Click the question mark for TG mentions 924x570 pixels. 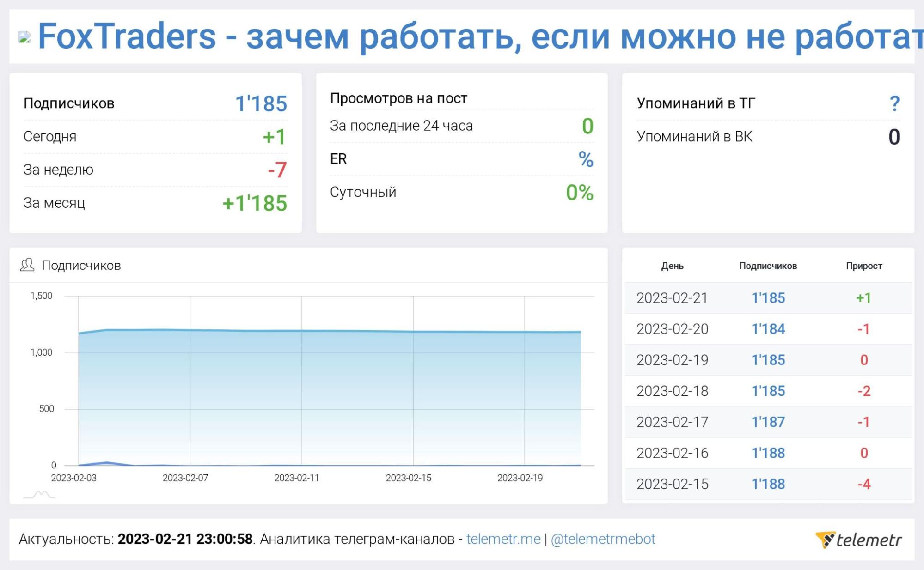click(894, 103)
